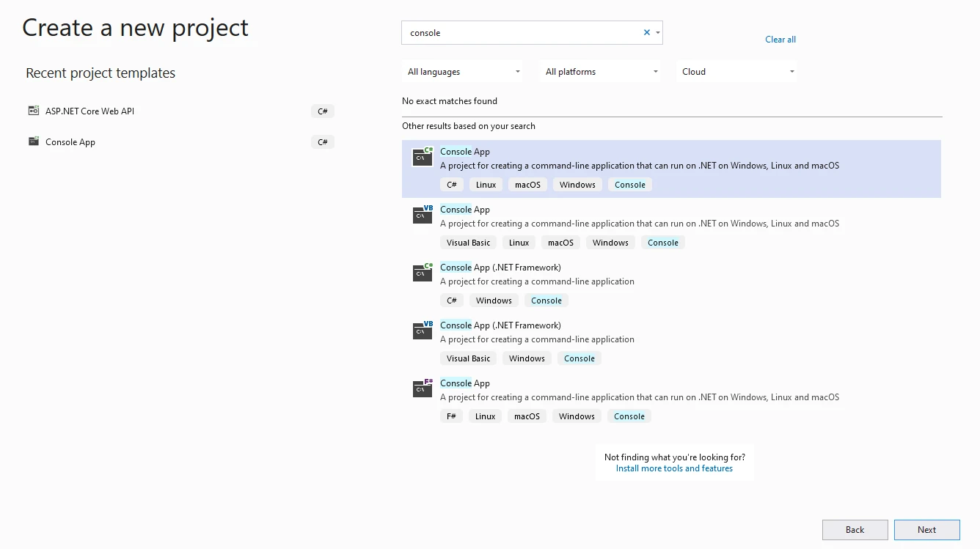Viewport: 980px width, 549px height.
Task: Click the Visual Basic Console App icon
Action: [x=423, y=214]
